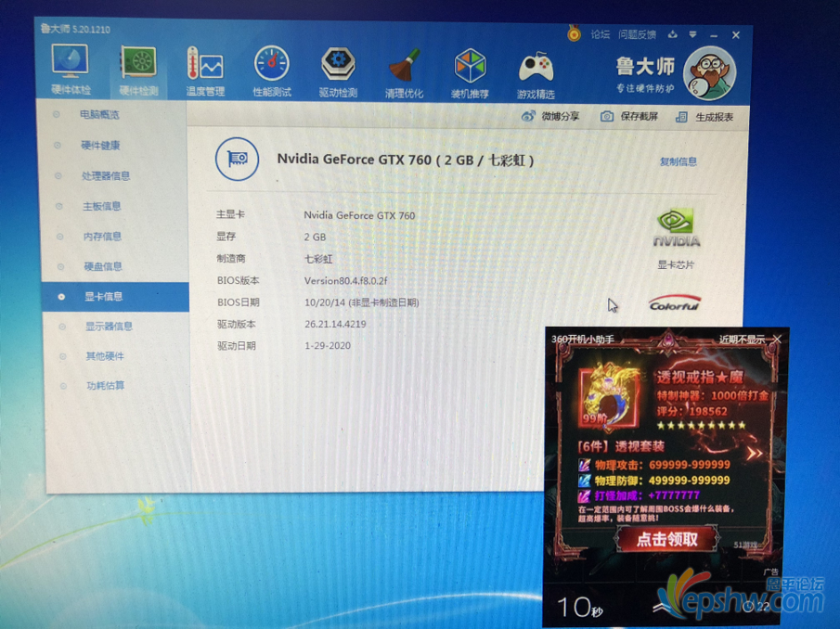This screenshot has width=840, height=629.
Task: Click the "360开机小助手" popup title
Action: coord(582,340)
